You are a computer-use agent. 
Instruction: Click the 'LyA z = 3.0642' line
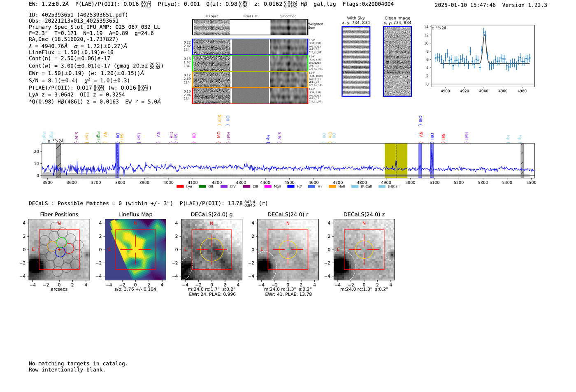[x=77, y=95]
